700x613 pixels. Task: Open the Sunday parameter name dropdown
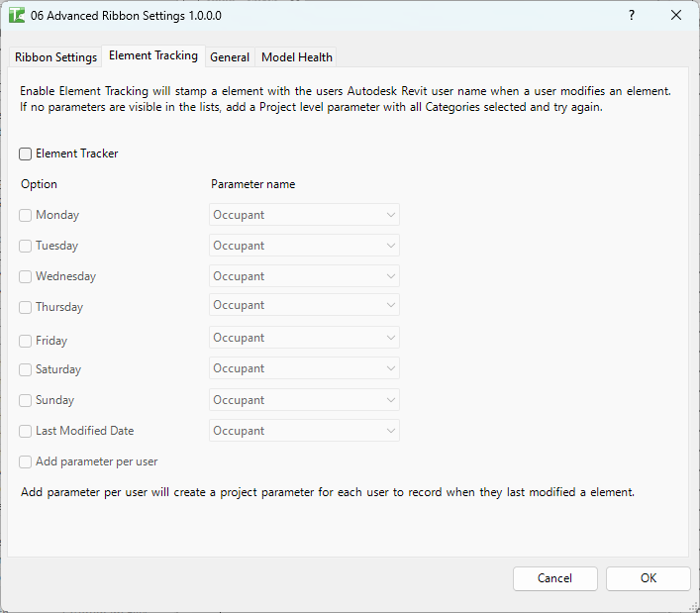coord(304,400)
